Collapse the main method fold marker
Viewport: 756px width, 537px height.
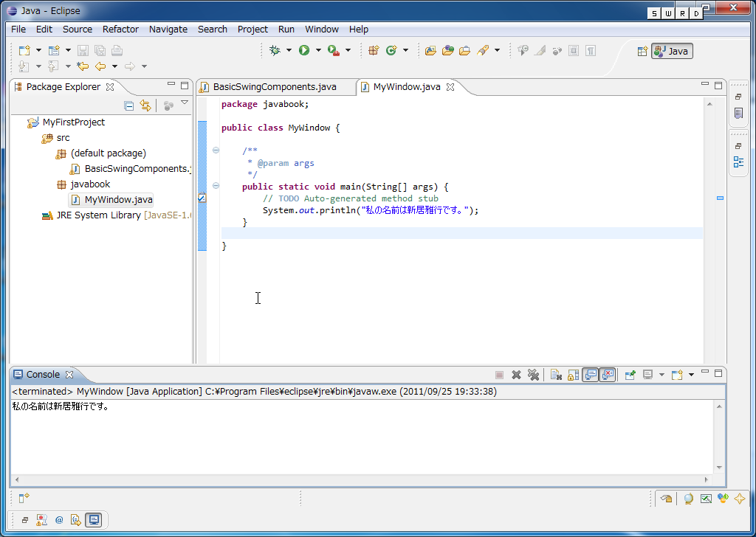pyautogui.click(x=216, y=186)
